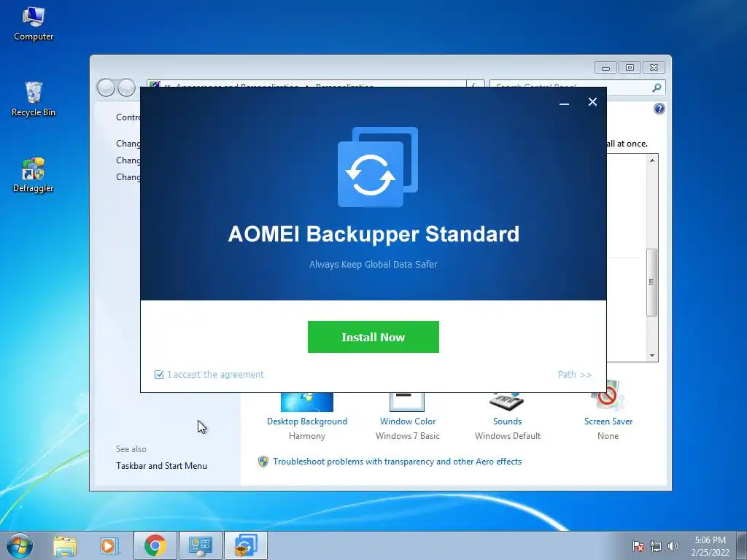The width and height of the screenshot is (747, 560).
Task: Click the themes list scrollbar thumb
Action: tap(652, 282)
